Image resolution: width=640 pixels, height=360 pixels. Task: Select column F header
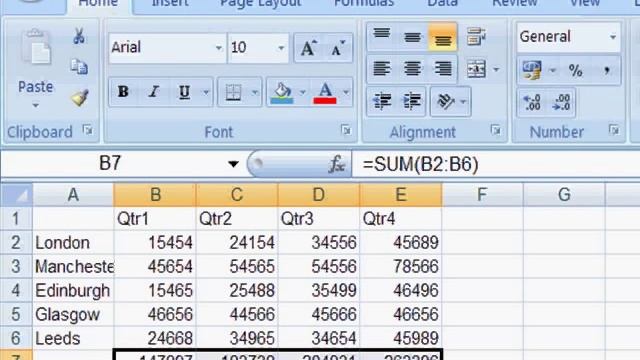(482, 195)
